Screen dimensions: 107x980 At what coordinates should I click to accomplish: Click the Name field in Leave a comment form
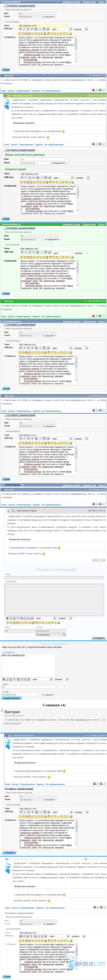click(x=28, y=687)
